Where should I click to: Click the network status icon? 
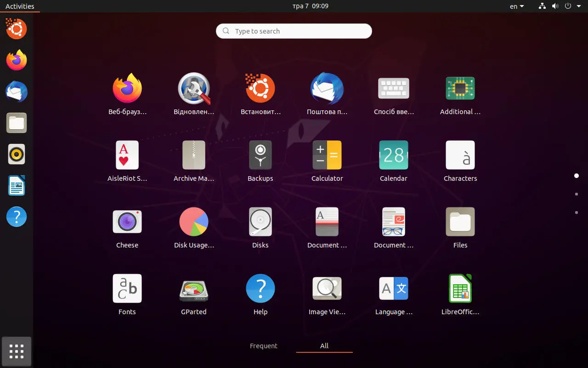(543, 6)
